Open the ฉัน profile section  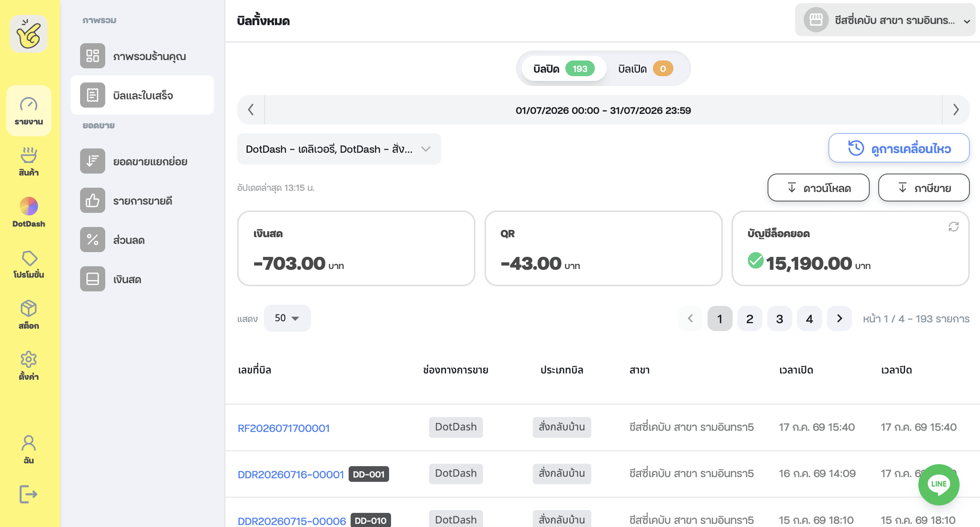point(29,450)
